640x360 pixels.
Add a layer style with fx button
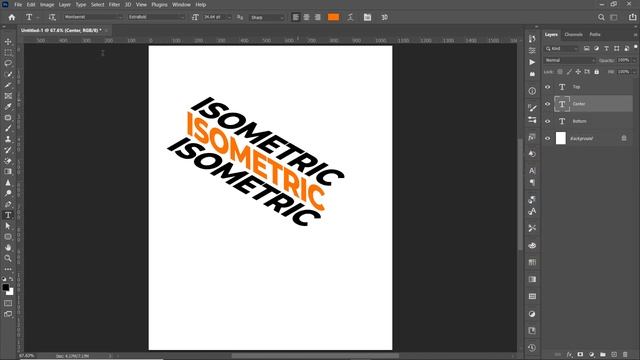(x=569, y=355)
